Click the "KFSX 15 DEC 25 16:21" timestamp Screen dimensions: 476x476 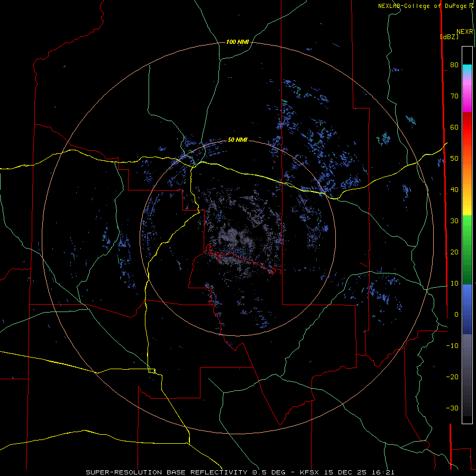pyautogui.click(x=347, y=472)
